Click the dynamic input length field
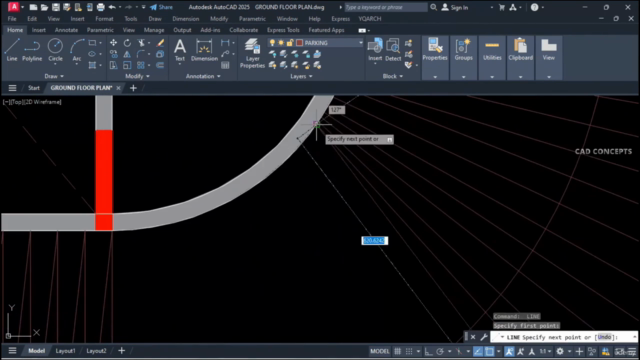Viewport: 640px width, 360px height. tap(374, 240)
